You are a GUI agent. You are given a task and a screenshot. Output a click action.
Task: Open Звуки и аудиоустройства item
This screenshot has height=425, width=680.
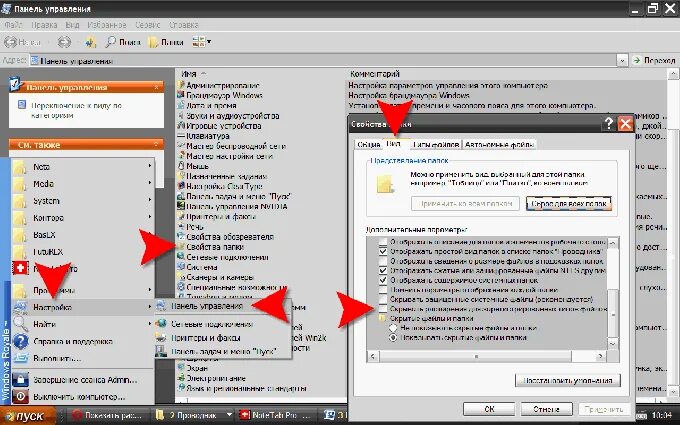[232, 116]
